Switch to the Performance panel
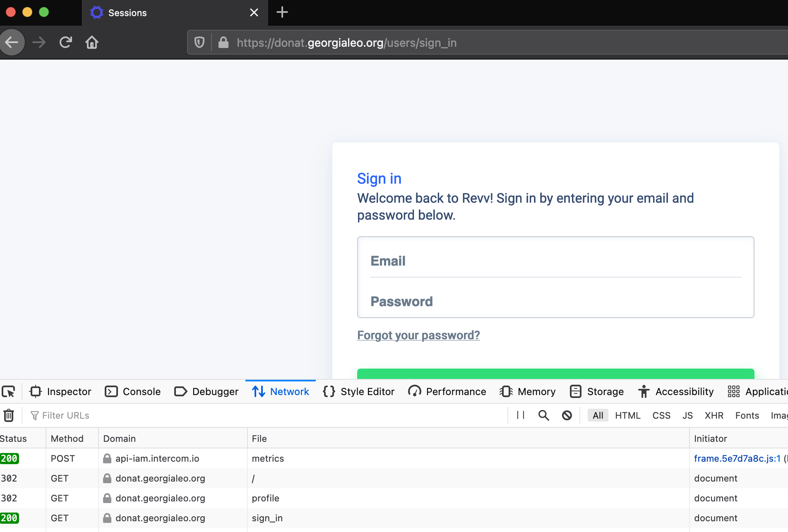 (447, 391)
